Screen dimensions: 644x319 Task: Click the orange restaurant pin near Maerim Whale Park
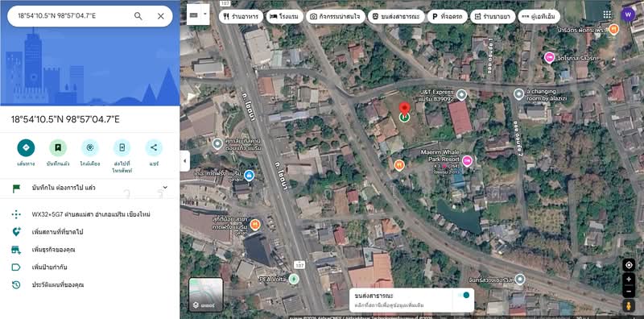click(x=398, y=165)
